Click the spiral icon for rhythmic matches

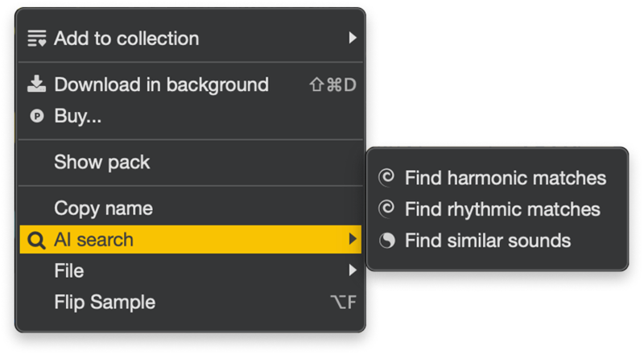(x=386, y=208)
